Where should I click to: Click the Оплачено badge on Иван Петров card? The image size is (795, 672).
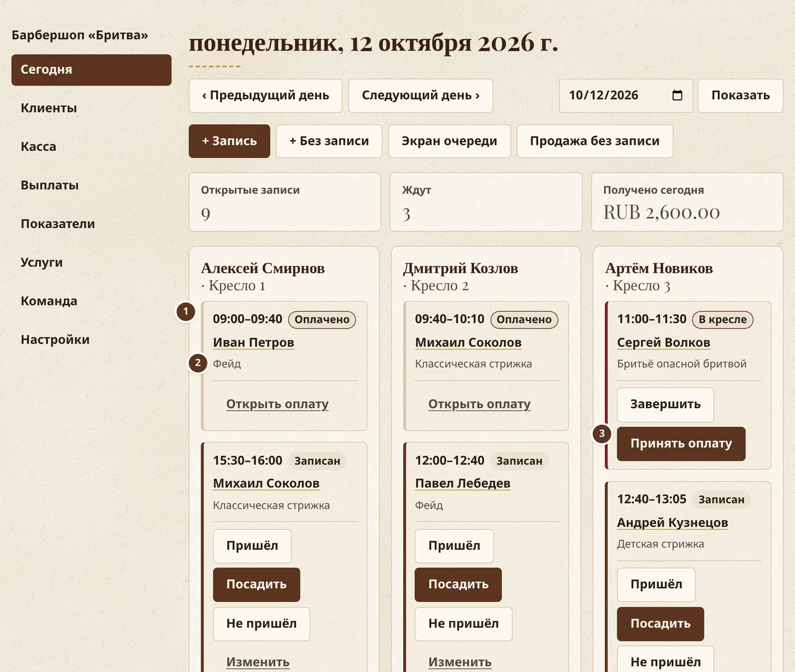(x=322, y=319)
